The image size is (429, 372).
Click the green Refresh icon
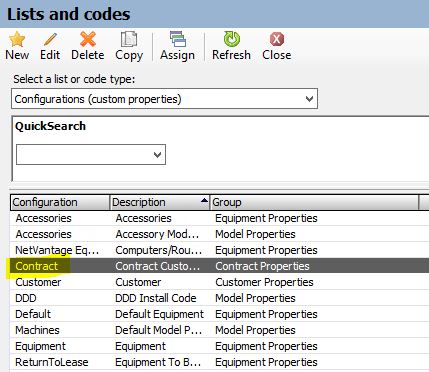[x=231, y=39]
